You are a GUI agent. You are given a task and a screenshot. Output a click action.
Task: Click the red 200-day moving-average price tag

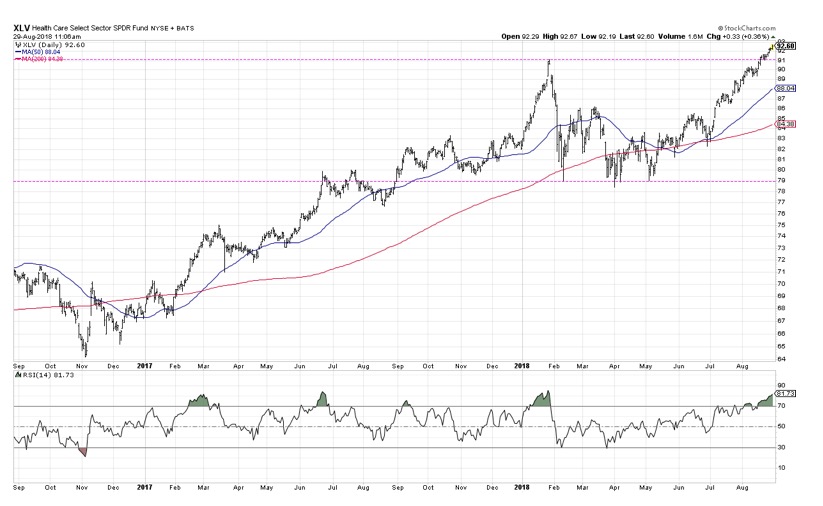click(786, 124)
